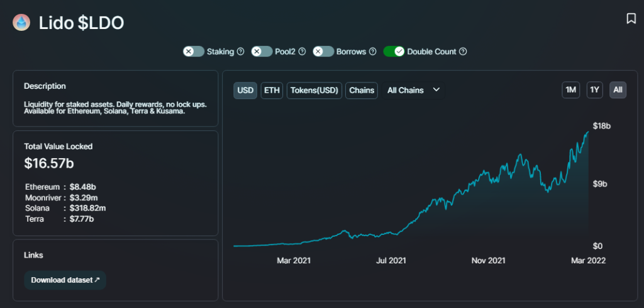Enable the Pool2 toggle
Viewport: 644px width, 308px height.
click(262, 52)
